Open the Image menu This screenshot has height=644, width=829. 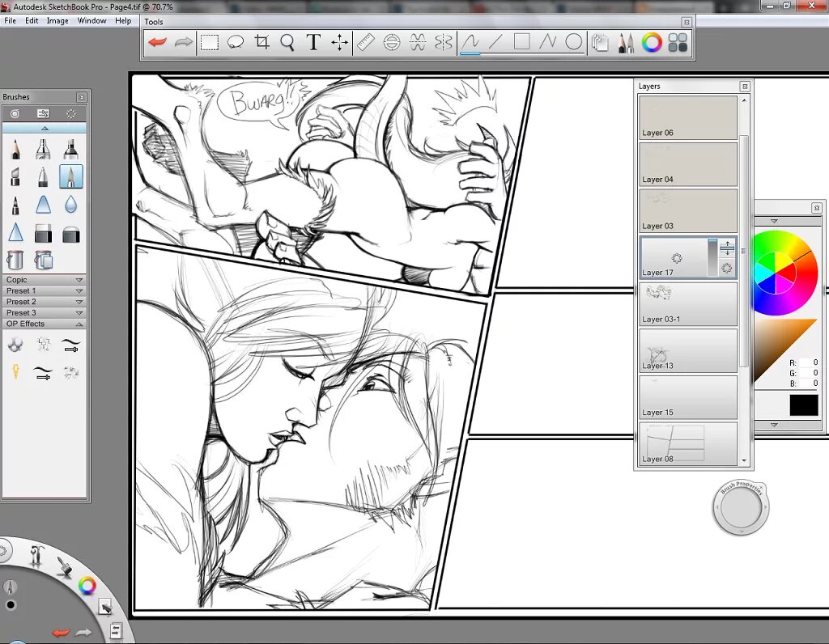(x=57, y=20)
